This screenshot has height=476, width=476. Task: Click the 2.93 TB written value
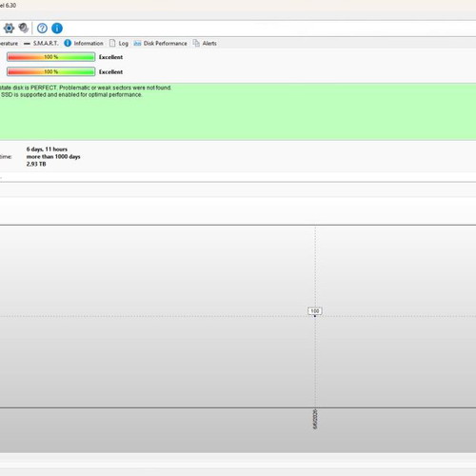click(x=36, y=164)
